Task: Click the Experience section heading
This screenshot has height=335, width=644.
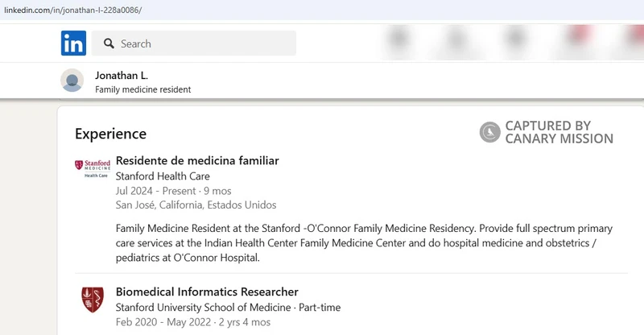Action: click(110, 134)
